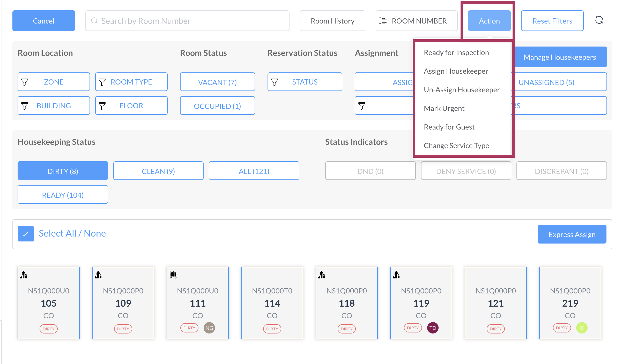Open the ROOM TYPE filter dropdown
This screenshot has height=364, width=622.
click(131, 82)
